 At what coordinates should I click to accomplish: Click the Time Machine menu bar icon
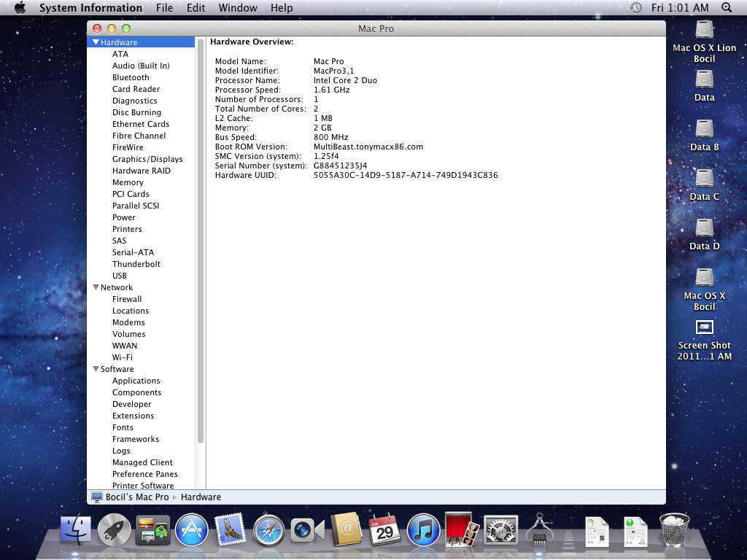(x=636, y=7)
